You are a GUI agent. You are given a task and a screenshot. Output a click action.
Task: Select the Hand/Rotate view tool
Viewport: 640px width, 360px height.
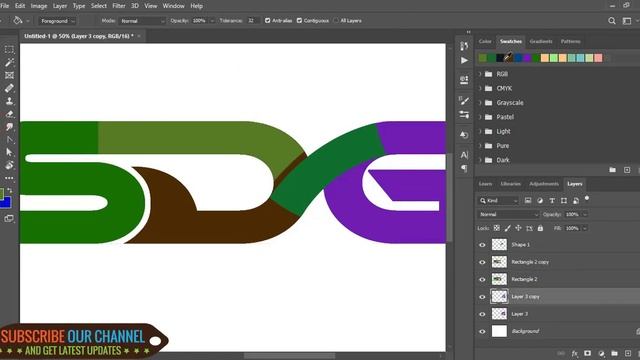click(x=9, y=165)
